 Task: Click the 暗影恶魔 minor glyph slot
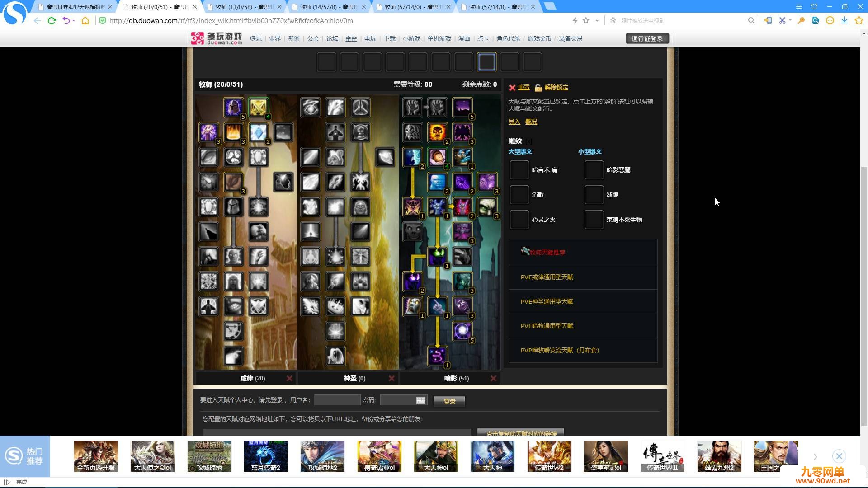(594, 170)
